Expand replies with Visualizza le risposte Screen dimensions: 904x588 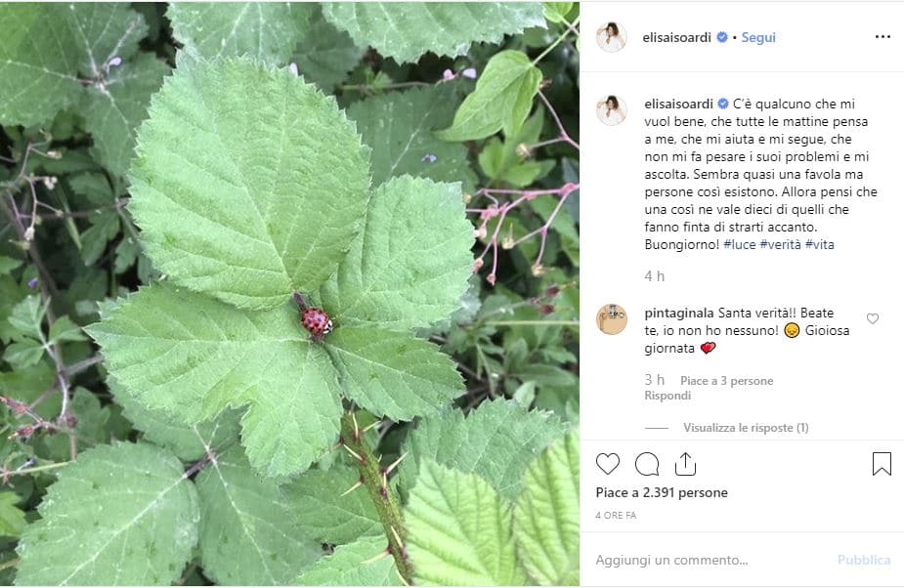[x=745, y=428]
